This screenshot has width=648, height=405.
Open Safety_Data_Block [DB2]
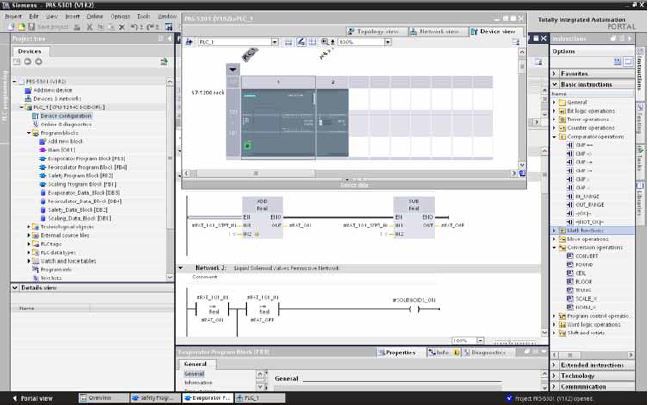pyautogui.click(x=78, y=210)
